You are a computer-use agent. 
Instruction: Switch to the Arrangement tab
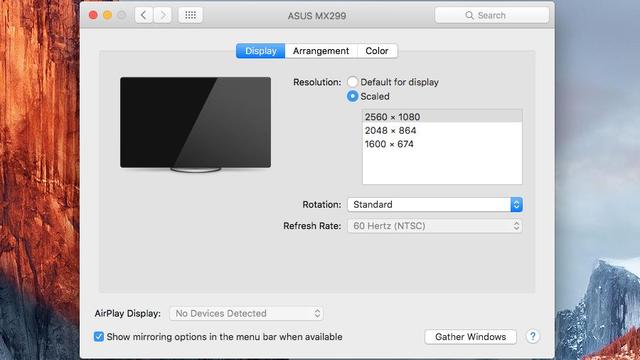coord(321,51)
